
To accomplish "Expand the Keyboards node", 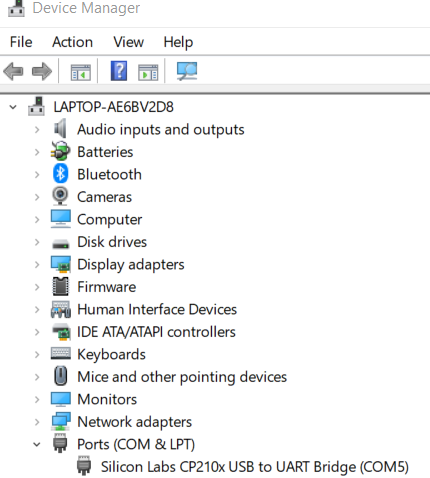I will 37,354.
